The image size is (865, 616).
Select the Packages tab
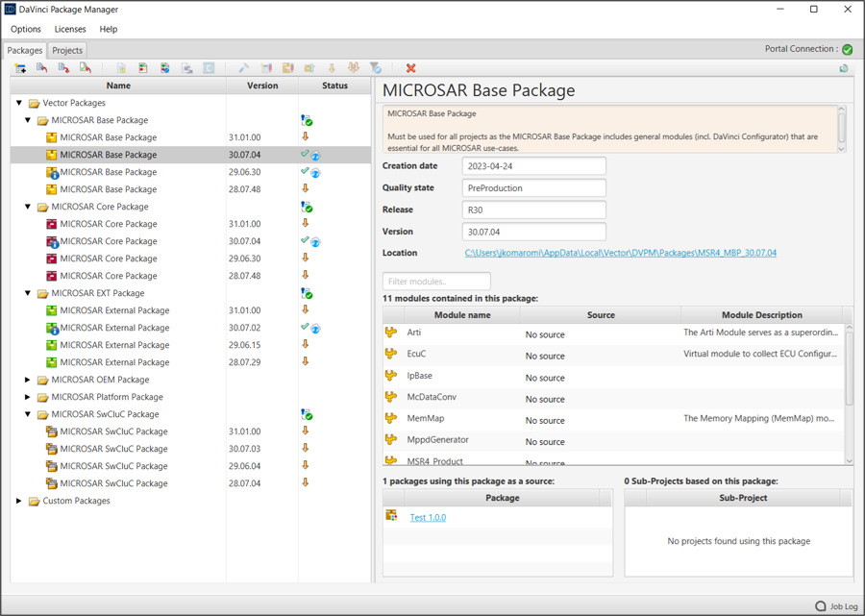[25, 50]
